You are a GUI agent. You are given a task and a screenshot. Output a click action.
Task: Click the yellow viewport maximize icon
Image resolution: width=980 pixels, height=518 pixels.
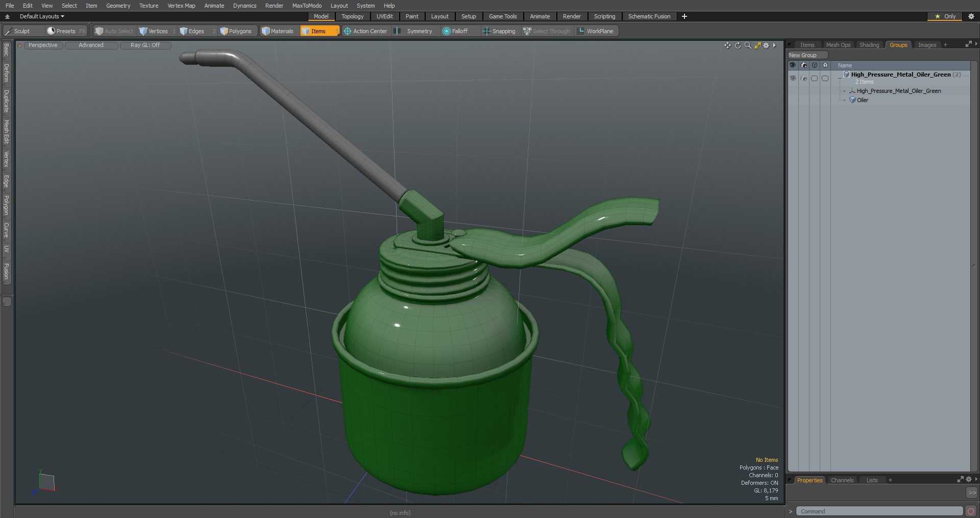pos(757,45)
